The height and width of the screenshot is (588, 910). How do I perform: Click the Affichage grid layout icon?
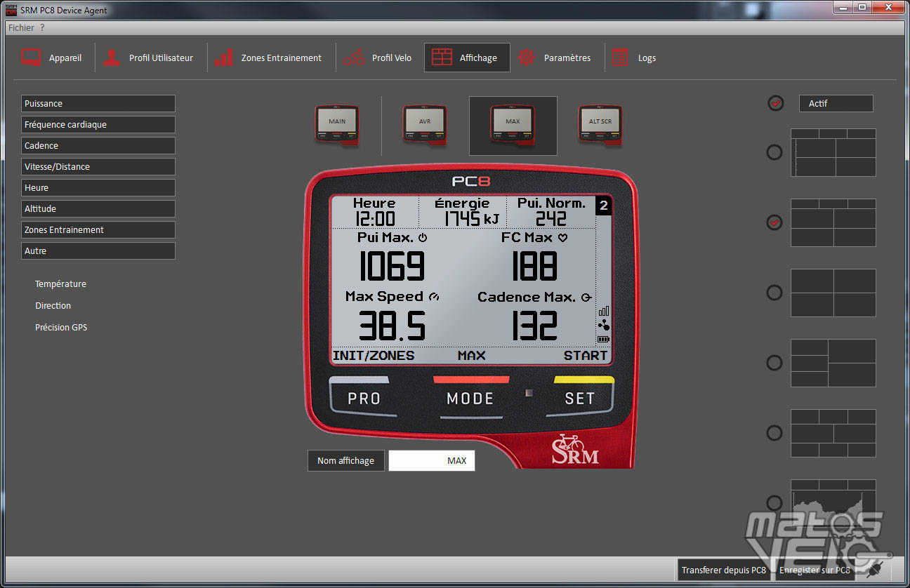tap(442, 58)
